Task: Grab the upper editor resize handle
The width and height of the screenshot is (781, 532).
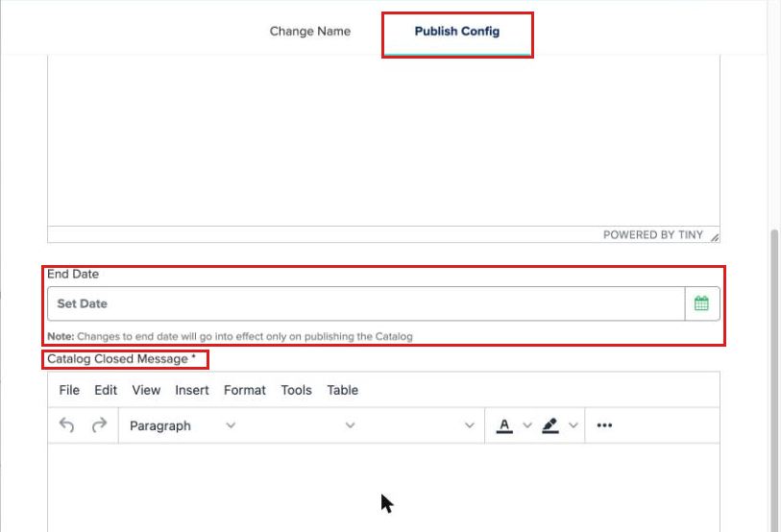Action: pyautogui.click(x=715, y=237)
